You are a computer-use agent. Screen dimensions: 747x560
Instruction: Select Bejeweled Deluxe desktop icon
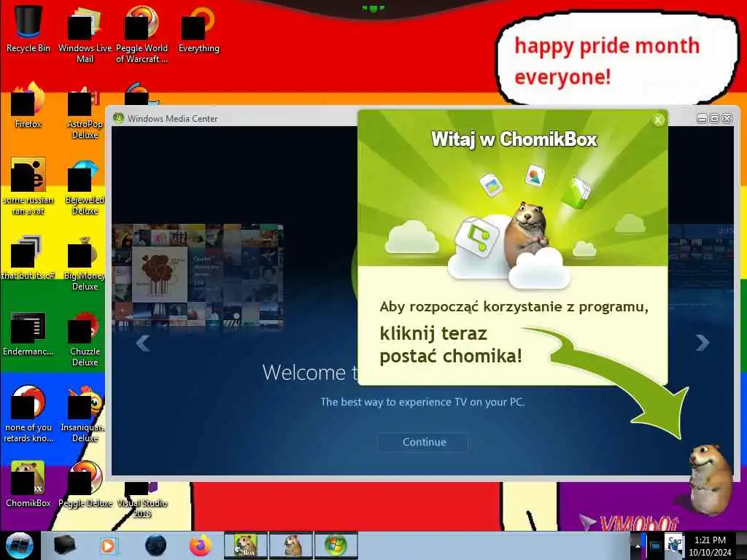tap(85, 186)
